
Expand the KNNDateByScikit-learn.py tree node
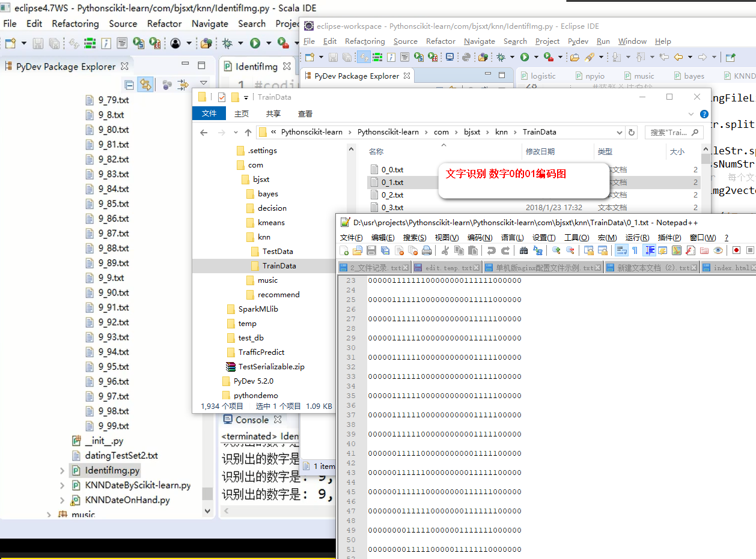62,485
